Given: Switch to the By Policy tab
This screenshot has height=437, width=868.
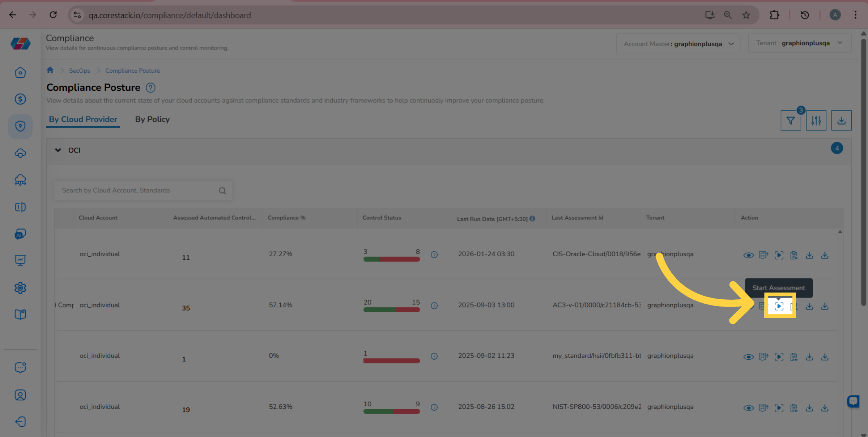Looking at the screenshot, I should (x=152, y=119).
